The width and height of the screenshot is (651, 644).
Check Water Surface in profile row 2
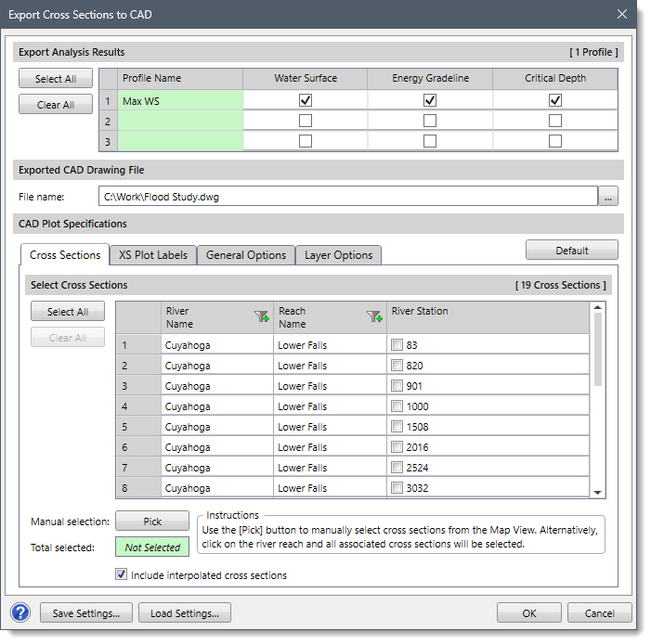pos(306,121)
